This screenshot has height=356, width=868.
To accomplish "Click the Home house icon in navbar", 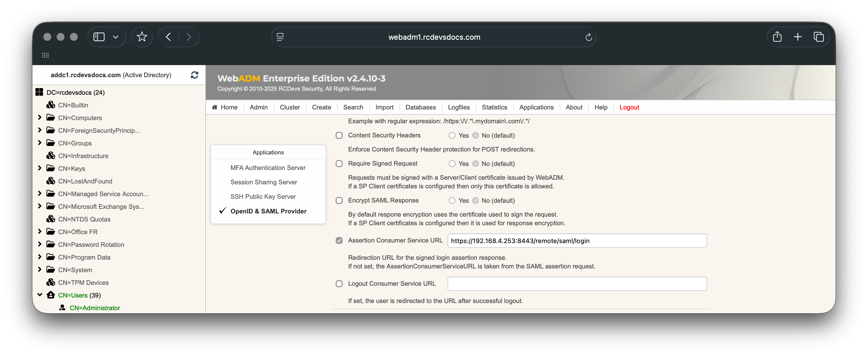I will click(x=214, y=107).
